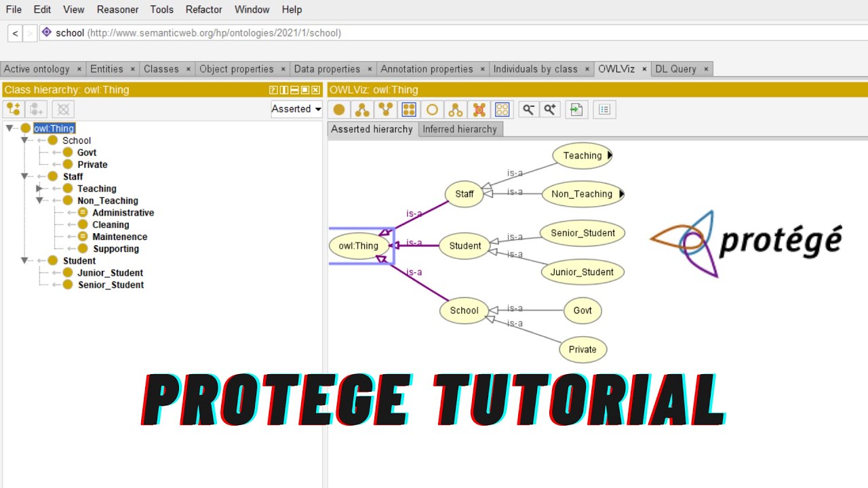Switch to the Inferred hierarchy tab
Image resolution: width=868 pixels, height=488 pixels.
[460, 129]
